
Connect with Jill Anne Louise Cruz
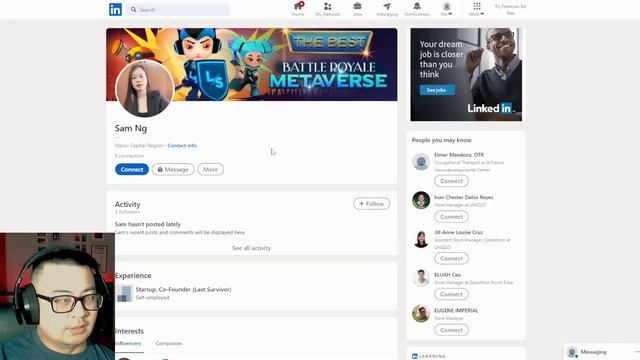451,258
